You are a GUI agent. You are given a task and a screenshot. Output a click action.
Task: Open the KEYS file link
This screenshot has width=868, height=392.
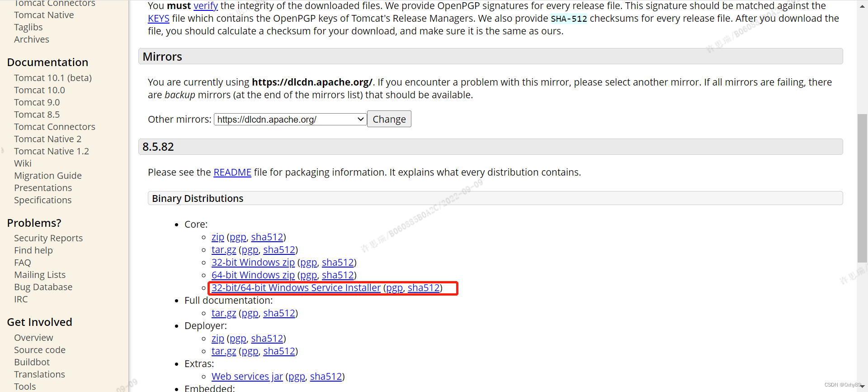point(159,19)
